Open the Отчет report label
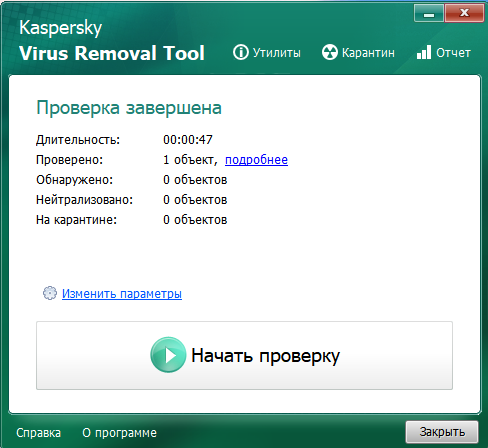This screenshot has width=488, height=448. [x=453, y=53]
